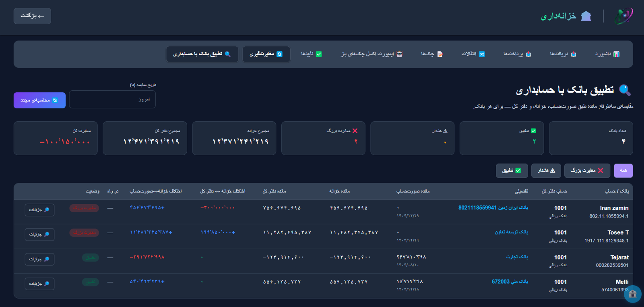Click the بانک تجارت link
Image resolution: width=644 pixels, height=307 pixels.
point(517,257)
